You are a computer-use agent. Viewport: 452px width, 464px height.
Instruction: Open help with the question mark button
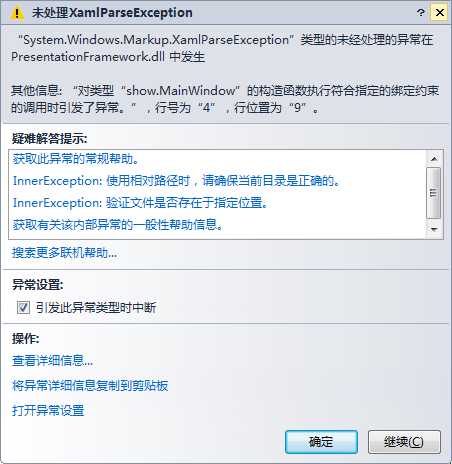click(421, 13)
